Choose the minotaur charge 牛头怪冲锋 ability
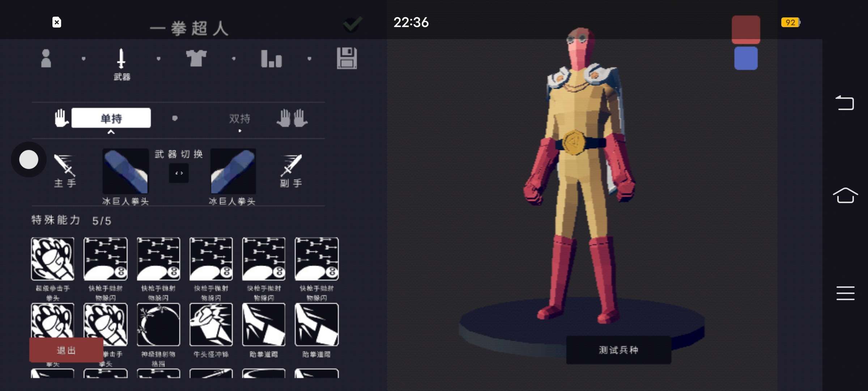Image resolution: width=868 pixels, height=391 pixels. (211, 325)
